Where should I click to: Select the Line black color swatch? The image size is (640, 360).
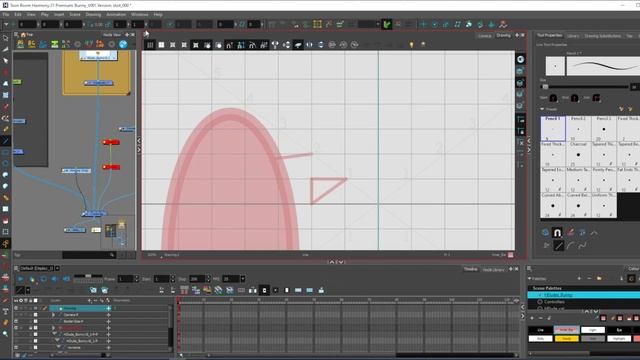[x=540, y=330]
